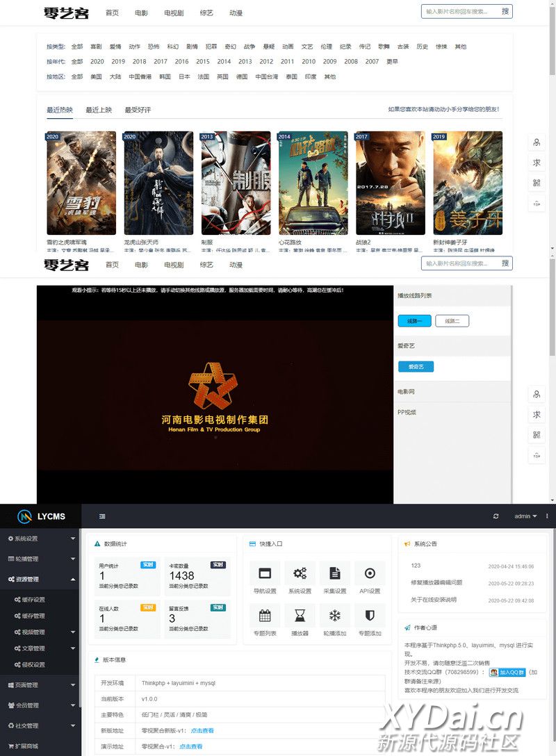Open the 导航设置 quick entry icon
The width and height of the screenshot is (556, 756).
click(x=265, y=574)
